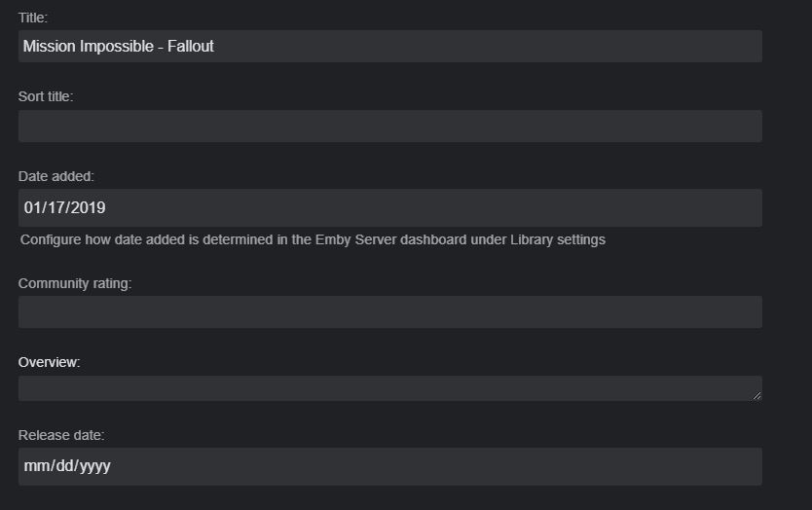Select the dd placeholder in Release date
Screen dimensions: 812x510
pos(61,466)
